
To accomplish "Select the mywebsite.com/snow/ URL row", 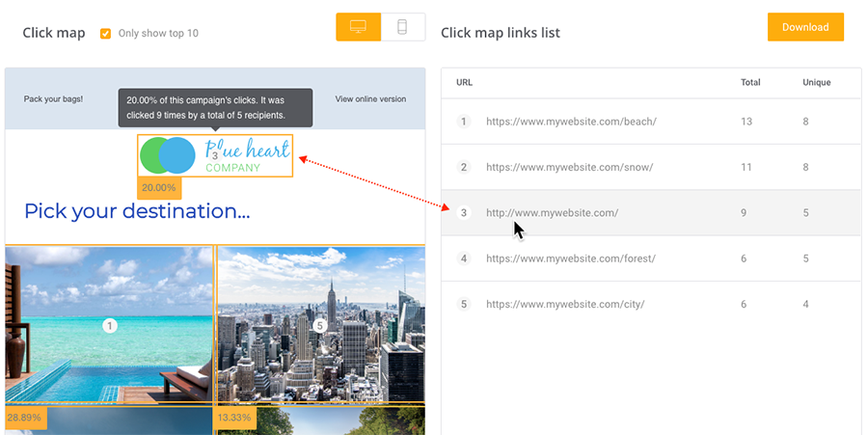I will 569,167.
